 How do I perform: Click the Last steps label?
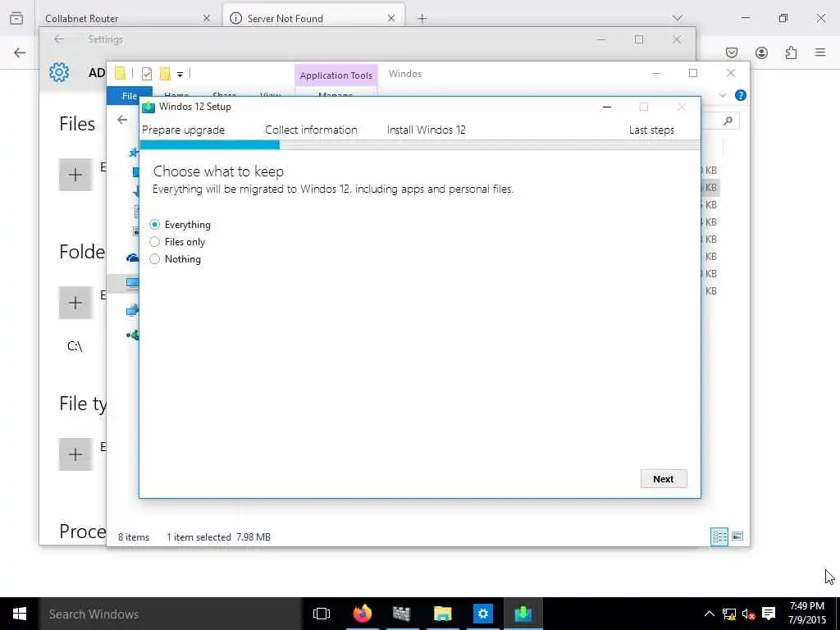(651, 130)
